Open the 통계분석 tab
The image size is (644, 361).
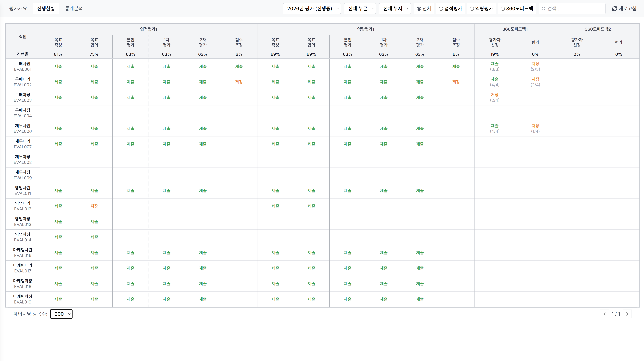click(x=74, y=8)
